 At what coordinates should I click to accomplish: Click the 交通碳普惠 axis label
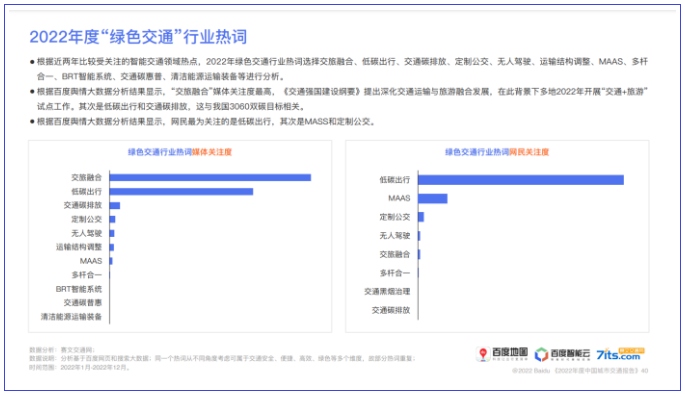83,303
